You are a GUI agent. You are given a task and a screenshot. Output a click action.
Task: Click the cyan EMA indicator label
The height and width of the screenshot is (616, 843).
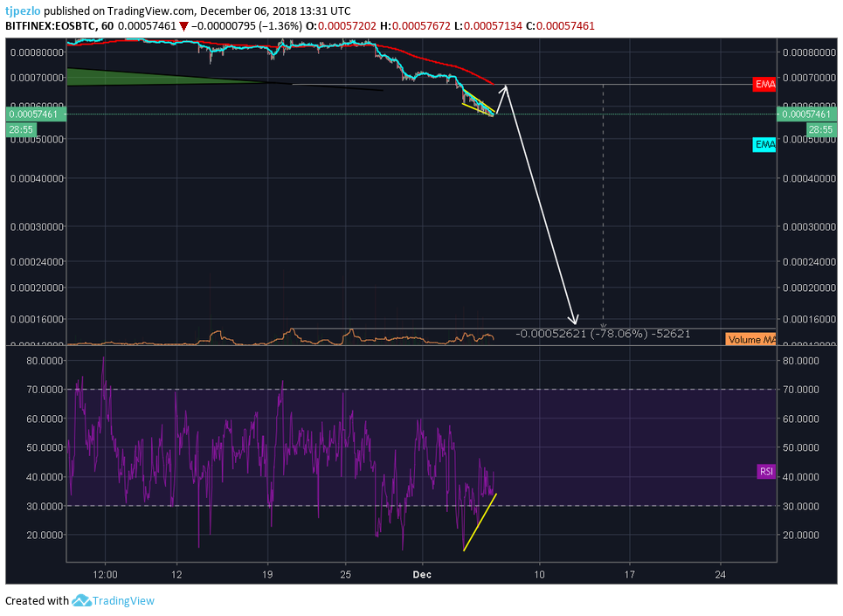click(x=764, y=144)
